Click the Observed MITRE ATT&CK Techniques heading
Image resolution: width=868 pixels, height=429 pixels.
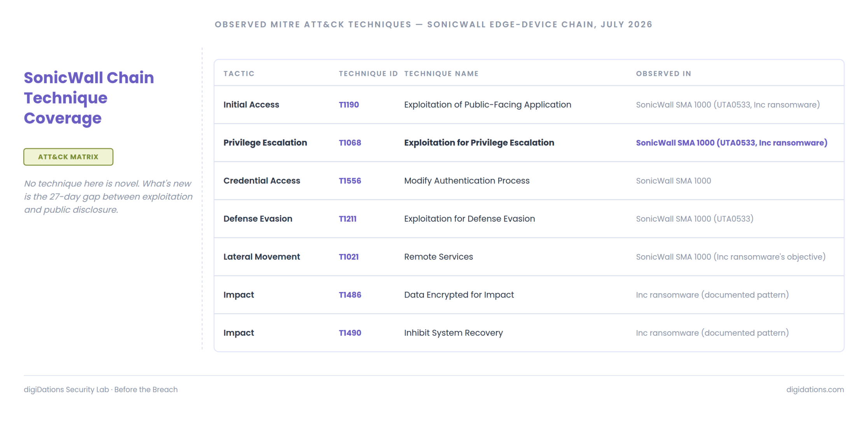point(434,25)
